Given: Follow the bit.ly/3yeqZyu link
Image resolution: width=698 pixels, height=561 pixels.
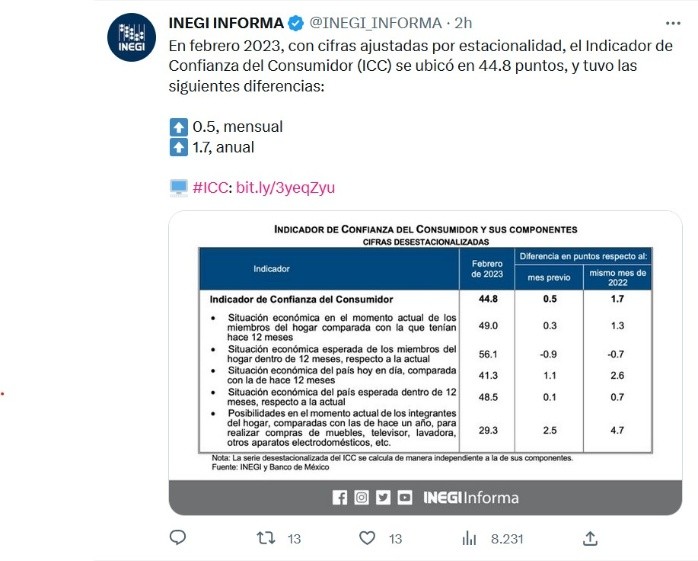Looking at the screenshot, I should click(x=285, y=187).
